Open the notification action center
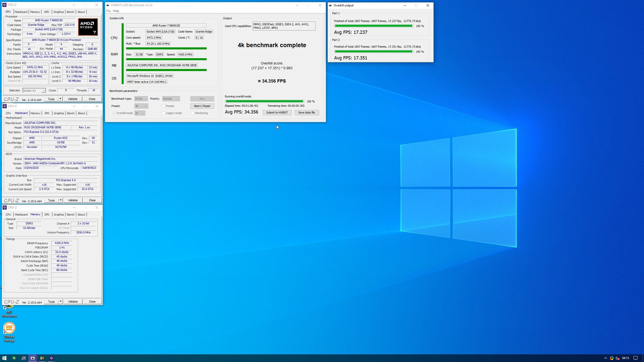The image size is (644, 362). tap(635, 358)
